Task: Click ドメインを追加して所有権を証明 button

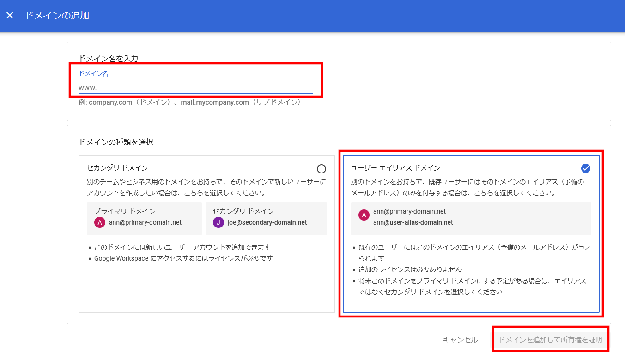Action: (550, 340)
